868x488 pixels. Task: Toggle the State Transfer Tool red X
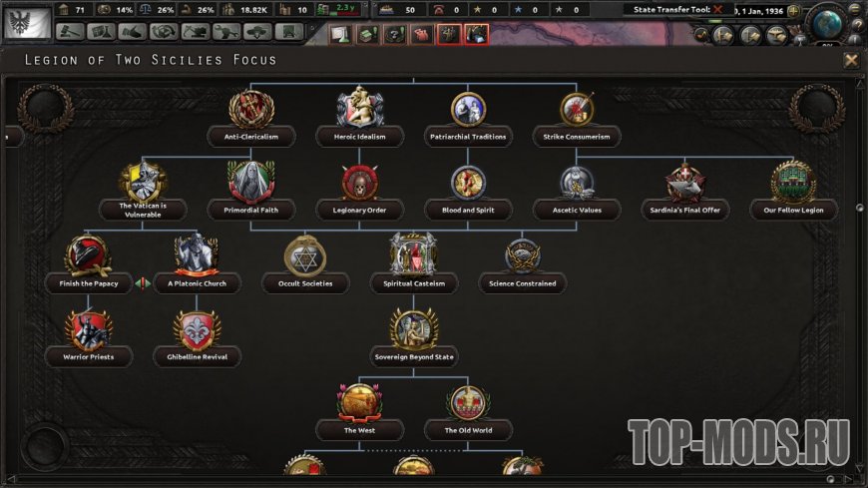click(x=718, y=9)
